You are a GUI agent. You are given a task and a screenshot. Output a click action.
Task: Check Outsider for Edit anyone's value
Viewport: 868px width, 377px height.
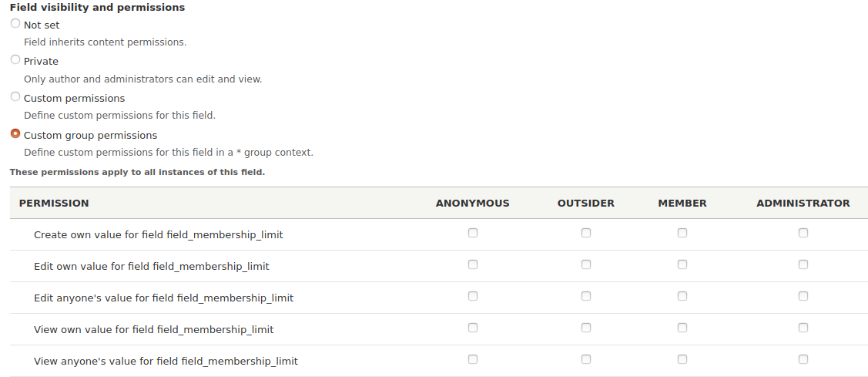pyautogui.click(x=586, y=296)
